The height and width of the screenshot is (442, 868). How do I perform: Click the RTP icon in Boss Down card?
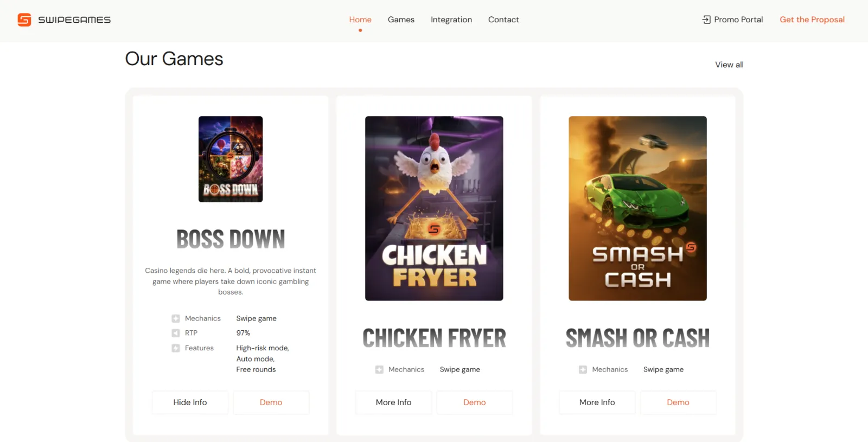pos(176,333)
